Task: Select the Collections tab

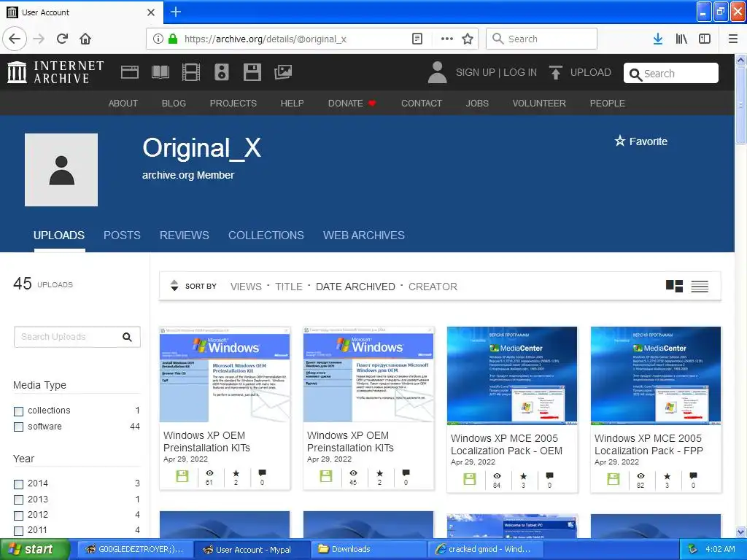Action: 266,236
